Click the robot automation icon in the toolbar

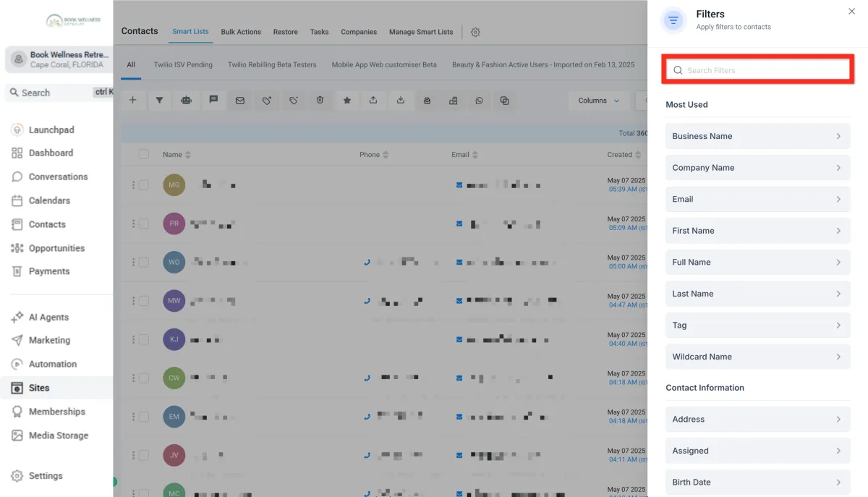(x=186, y=101)
